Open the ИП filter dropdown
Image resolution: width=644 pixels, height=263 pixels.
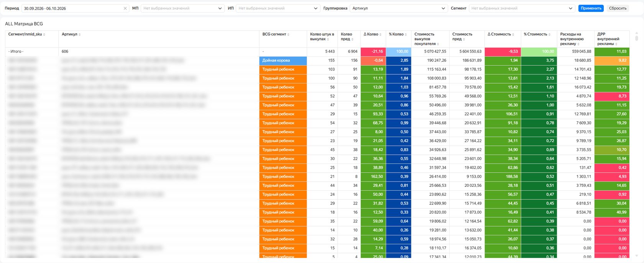(x=278, y=8)
